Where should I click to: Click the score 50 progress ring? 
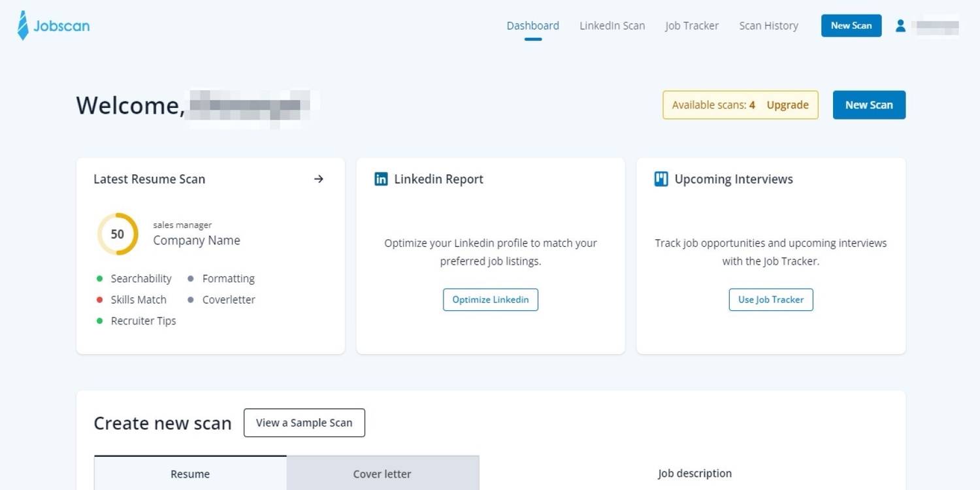pos(118,234)
